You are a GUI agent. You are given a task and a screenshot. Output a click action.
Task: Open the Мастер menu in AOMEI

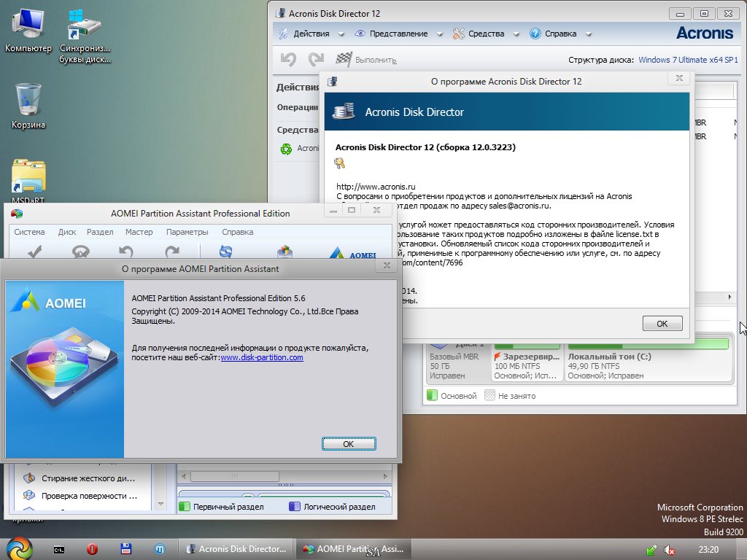139,232
